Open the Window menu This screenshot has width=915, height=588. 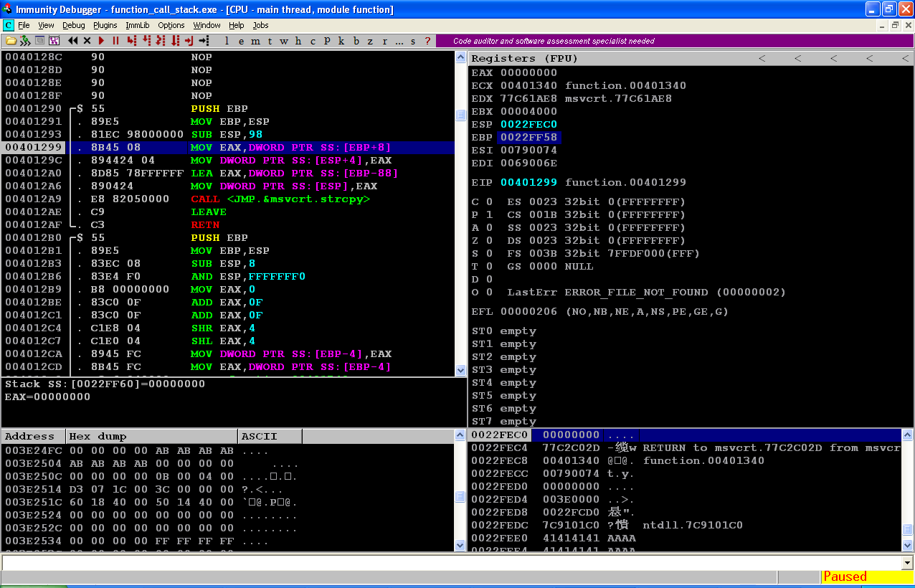click(x=207, y=25)
